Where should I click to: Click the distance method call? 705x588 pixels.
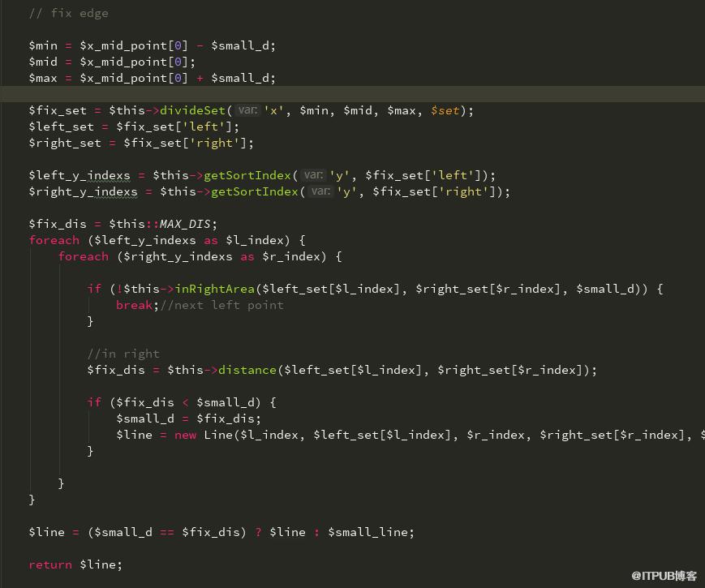247,370
